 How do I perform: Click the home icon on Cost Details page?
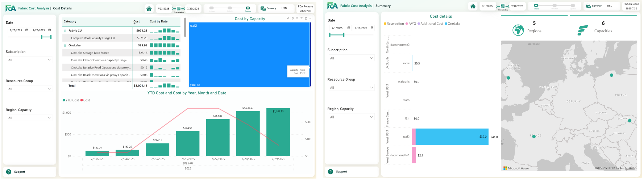149,8
